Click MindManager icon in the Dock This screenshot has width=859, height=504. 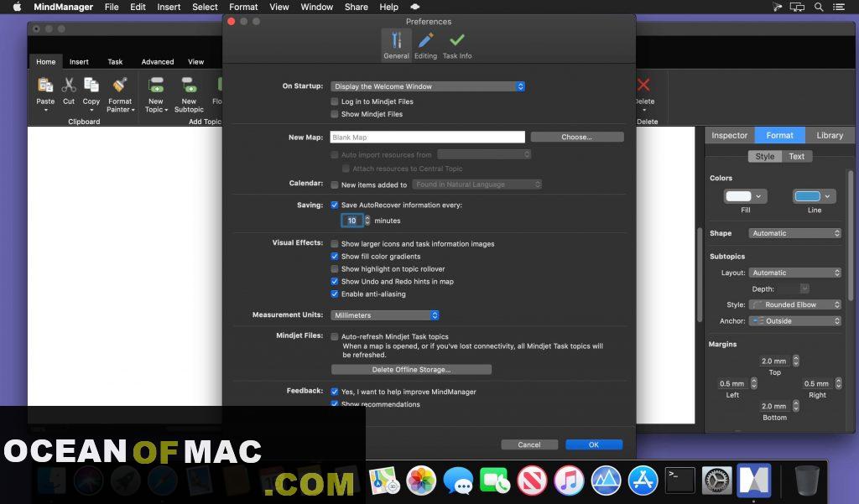[754, 481]
